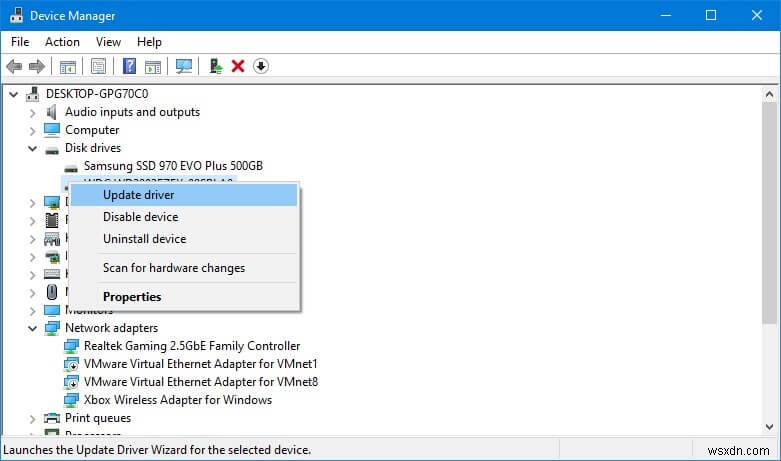Select Scan for hardware changes
The height and width of the screenshot is (461, 781).
point(184,268)
